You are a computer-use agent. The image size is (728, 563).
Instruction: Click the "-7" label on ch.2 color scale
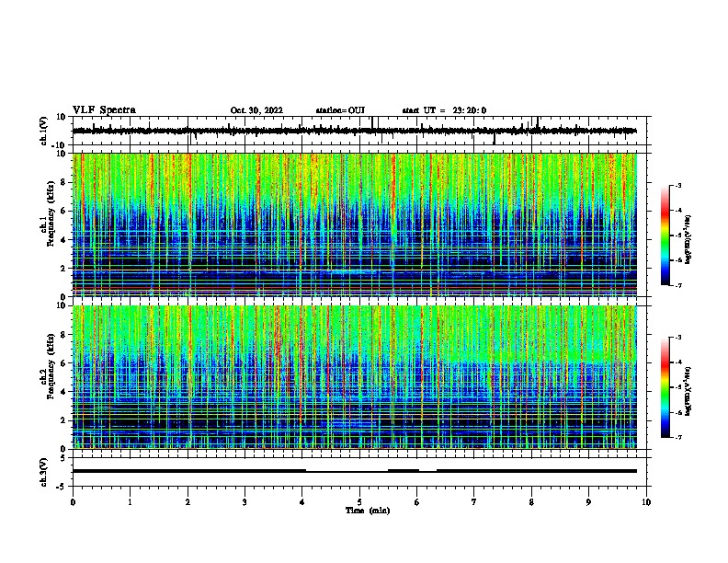point(677,438)
